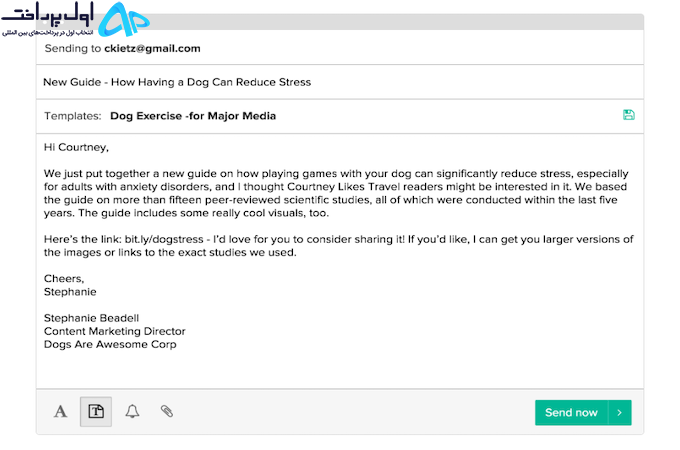Send the email with Send now

tap(571, 413)
